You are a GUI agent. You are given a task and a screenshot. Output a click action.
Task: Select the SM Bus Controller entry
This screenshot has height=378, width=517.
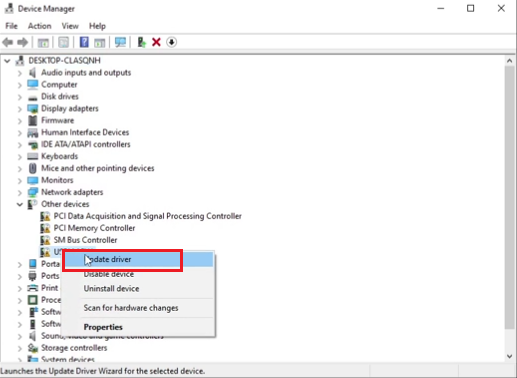pyautogui.click(x=85, y=240)
